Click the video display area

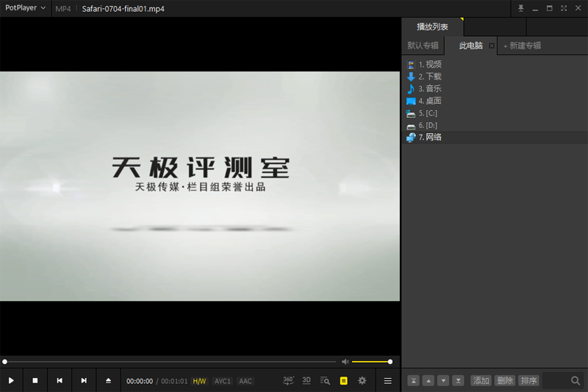coord(200,186)
